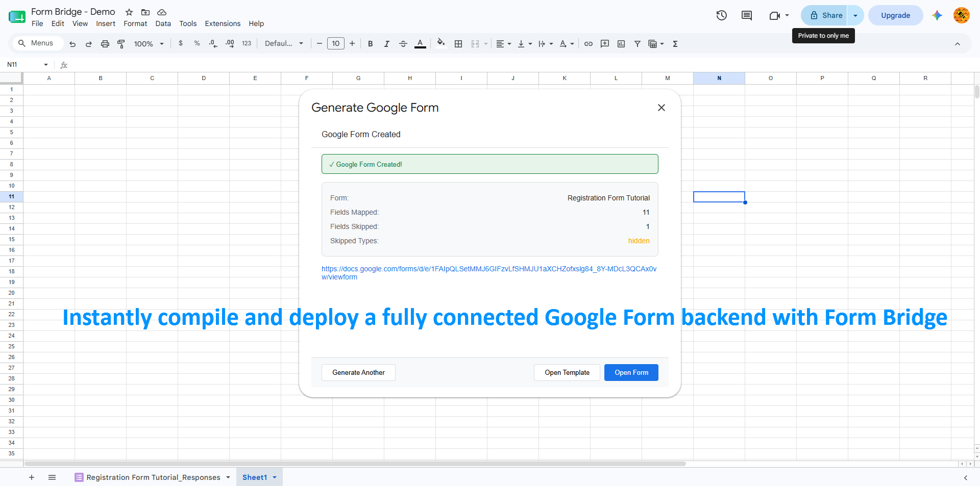Screen dimensions: 980x486
Task: Format as percent icon
Action: pos(197,43)
